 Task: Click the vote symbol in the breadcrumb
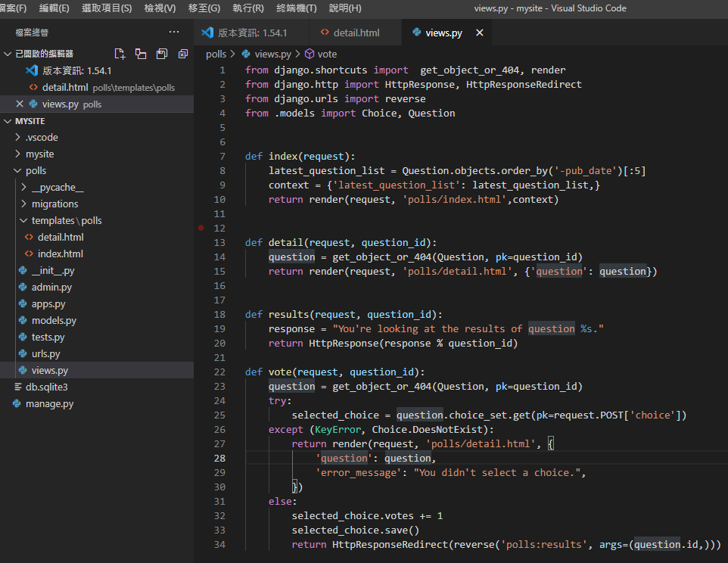click(327, 54)
